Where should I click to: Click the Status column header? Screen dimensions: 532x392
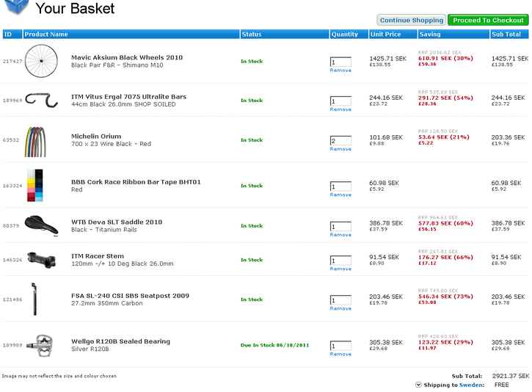[285, 35]
